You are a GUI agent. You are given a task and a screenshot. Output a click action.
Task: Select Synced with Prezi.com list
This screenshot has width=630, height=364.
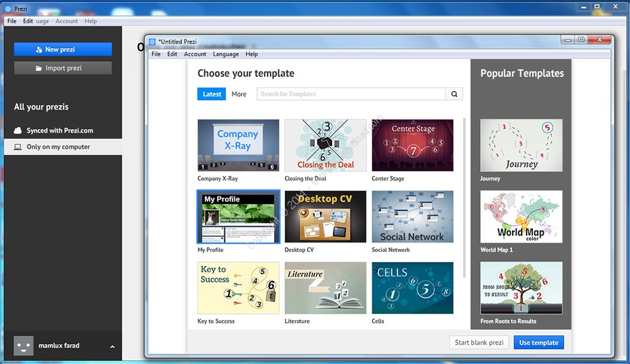(x=62, y=130)
